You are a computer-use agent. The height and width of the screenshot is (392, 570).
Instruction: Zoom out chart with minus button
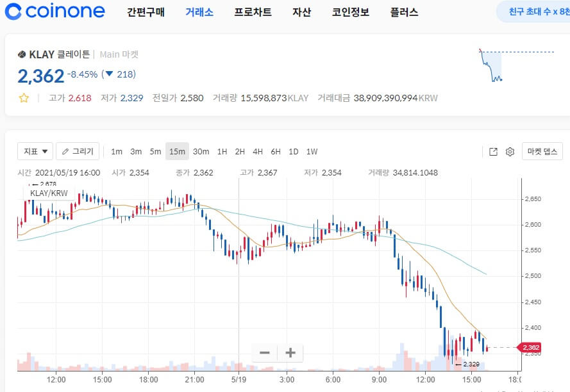(265, 352)
